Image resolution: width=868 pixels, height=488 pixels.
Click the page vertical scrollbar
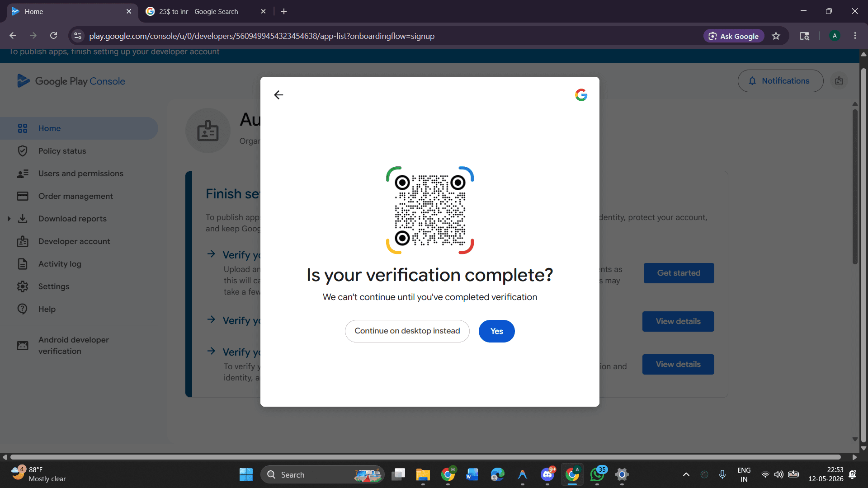pyautogui.click(x=863, y=255)
